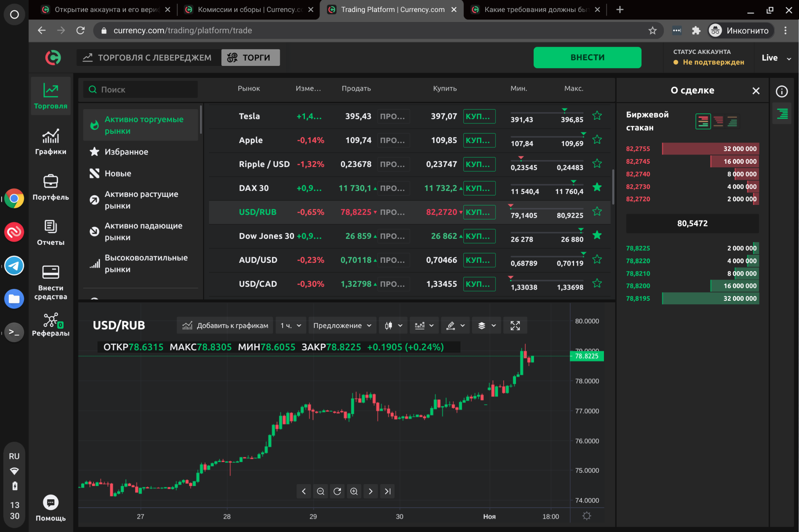The image size is (799, 532).
Task: Select Активно растущие рынки category
Action: pos(140,200)
